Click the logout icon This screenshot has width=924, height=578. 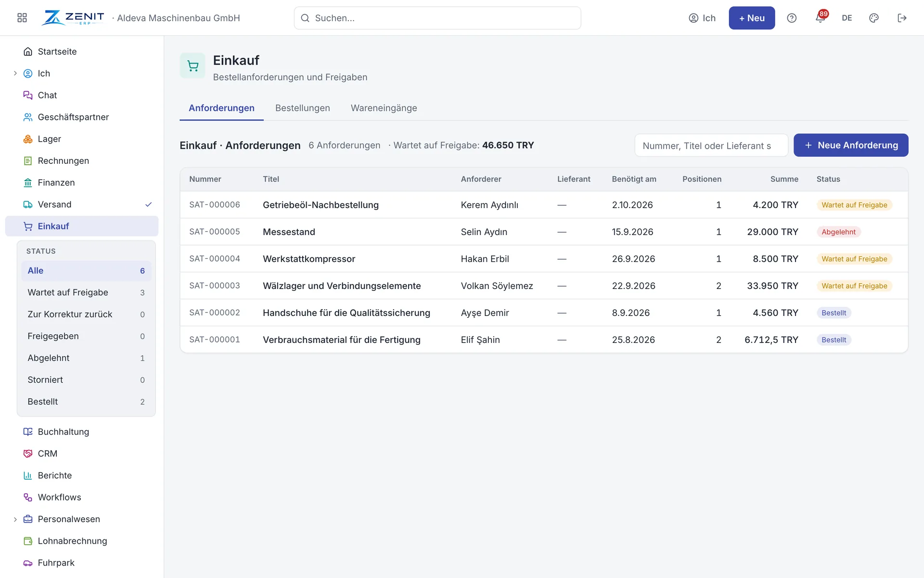[902, 18]
